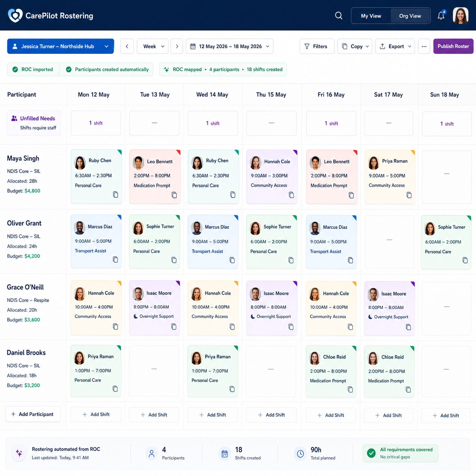This screenshot has height=476, width=476.
Task: Copy Oliver Grant's Friday Marcus Diaz shift
Action: pos(350,260)
